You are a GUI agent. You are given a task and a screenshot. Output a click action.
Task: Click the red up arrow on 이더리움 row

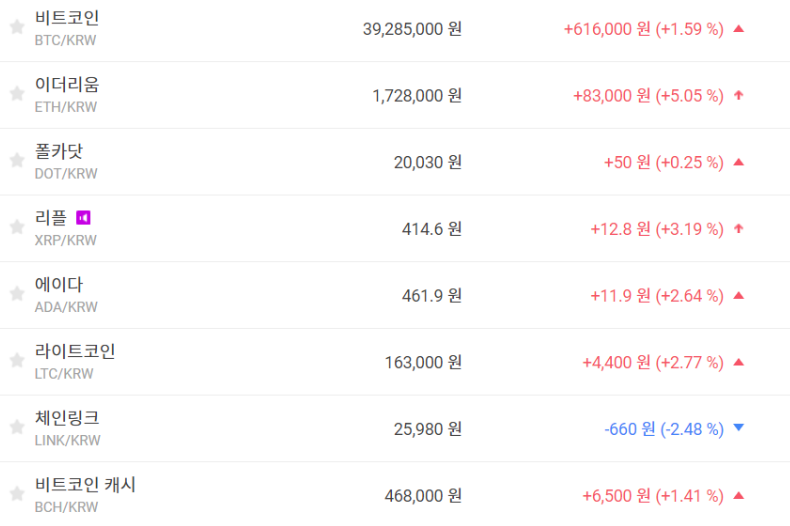point(739,96)
